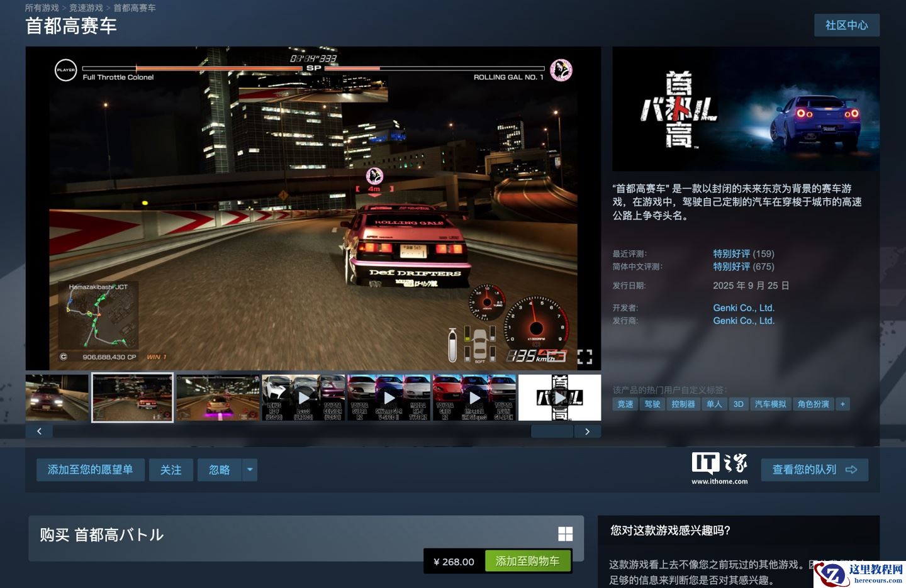Viewport: 906px width, 588px height.
Task: Open the 首都高赛车 breadcrumb link
Action: tap(135, 8)
